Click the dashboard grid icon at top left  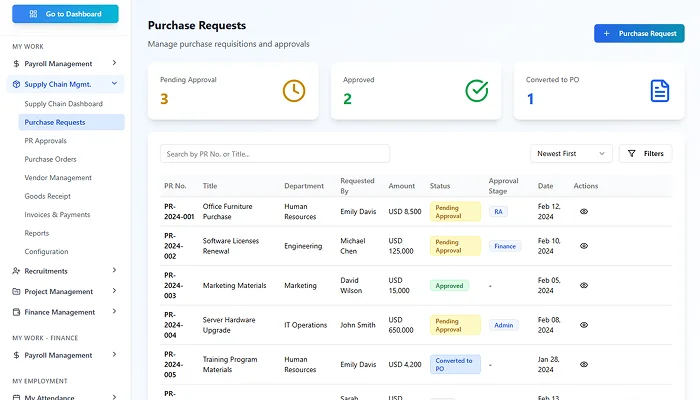coord(33,14)
